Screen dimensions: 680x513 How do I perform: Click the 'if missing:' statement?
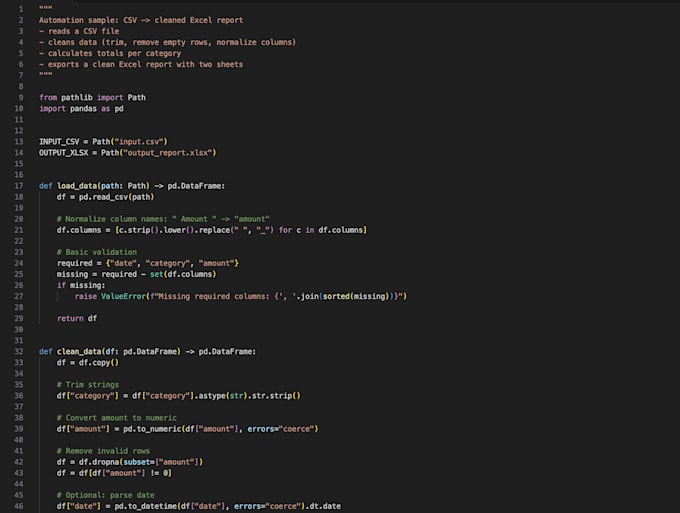[81, 285]
